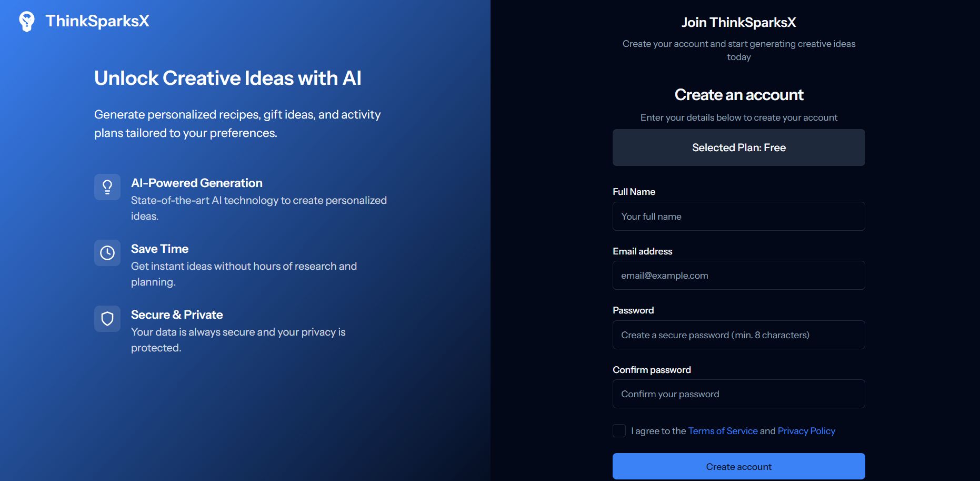Click into the Email address field

point(738,276)
